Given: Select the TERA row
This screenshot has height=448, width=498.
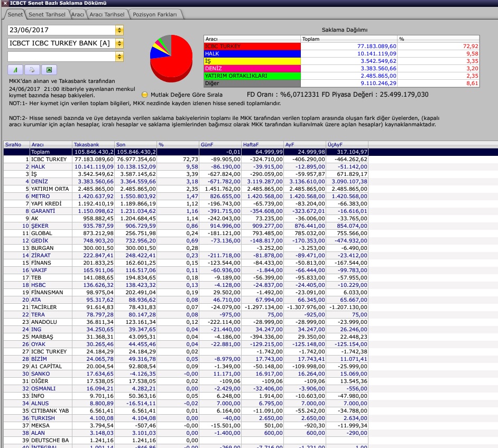Looking at the screenshot, I should 186,315.
